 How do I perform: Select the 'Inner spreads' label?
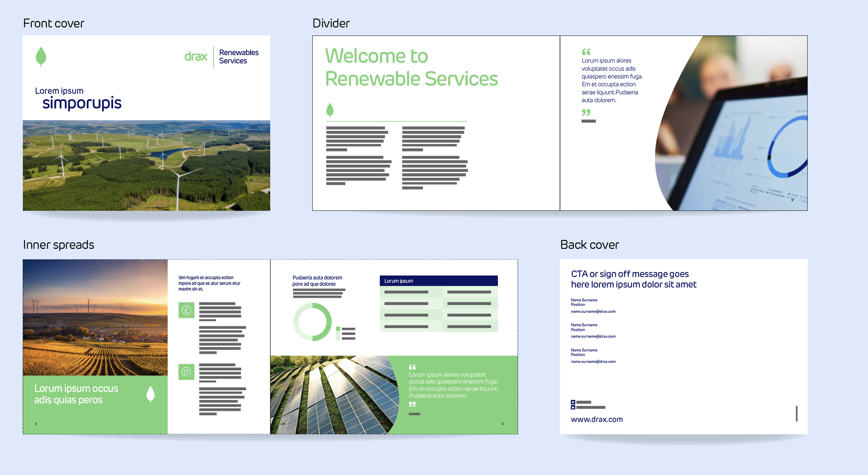[58, 245]
